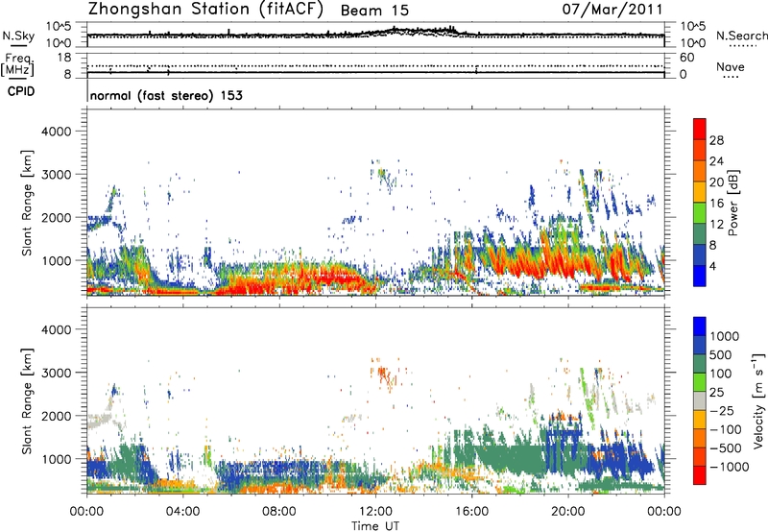Image resolution: width=768 pixels, height=532 pixels.
Task: Click the bottom red segment of velocity color bar
Action: 700,475
